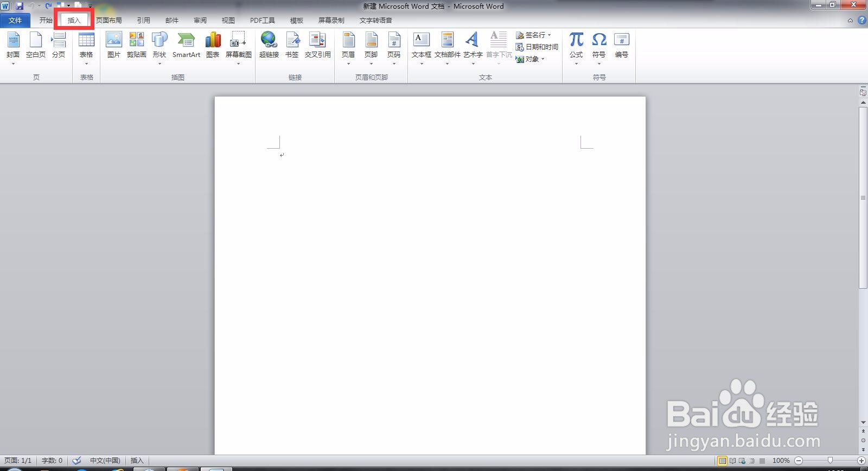Click the redo arrow in quick access toolbar
Image resolution: width=868 pixels, height=471 pixels.
[x=48, y=6]
